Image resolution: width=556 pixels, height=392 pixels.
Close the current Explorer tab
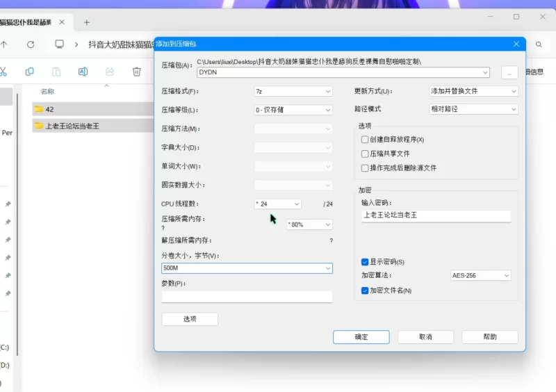[x=62, y=22]
